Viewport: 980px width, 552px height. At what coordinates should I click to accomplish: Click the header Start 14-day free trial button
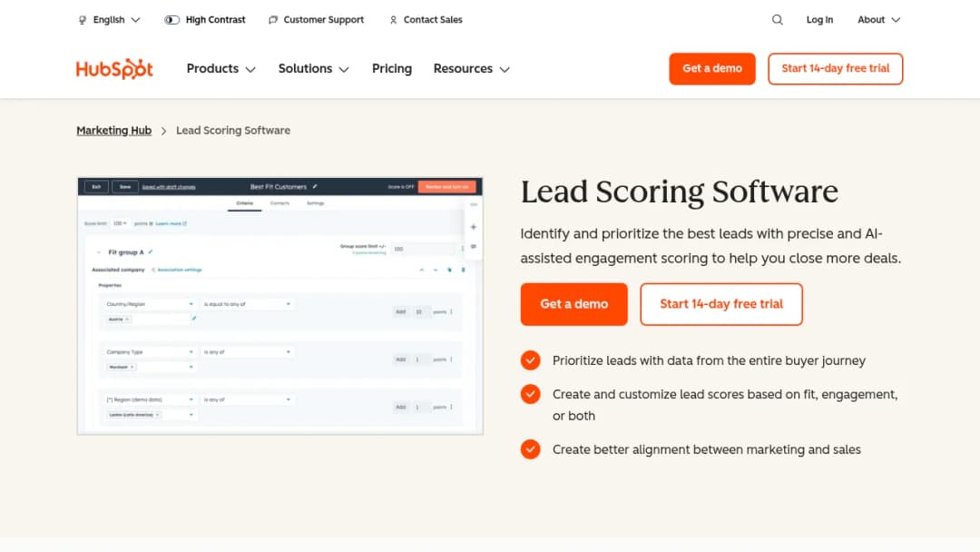point(835,69)
